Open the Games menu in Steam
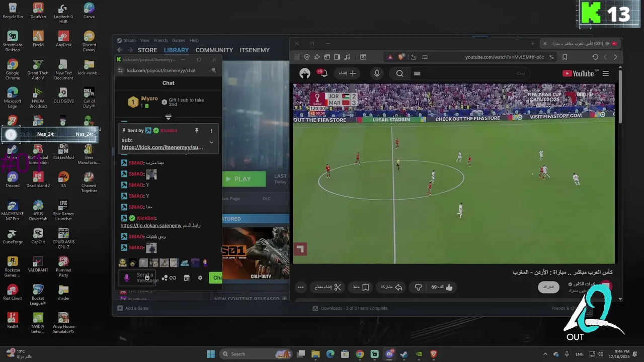The width and height of the screenshot is (644, 362). (x=179, y=40)
